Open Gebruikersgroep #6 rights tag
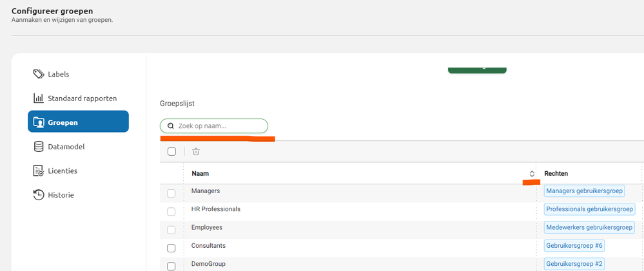The width and height of the screenshot is (644, 271). point(574,246)
